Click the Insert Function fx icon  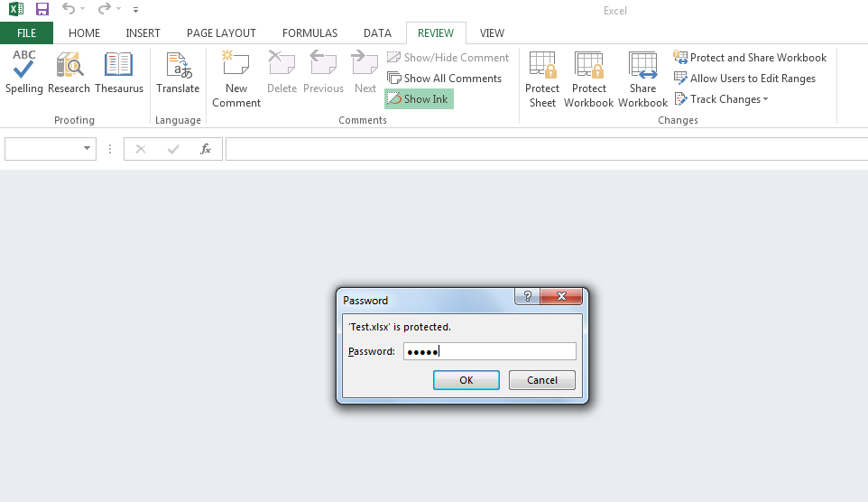206,149
